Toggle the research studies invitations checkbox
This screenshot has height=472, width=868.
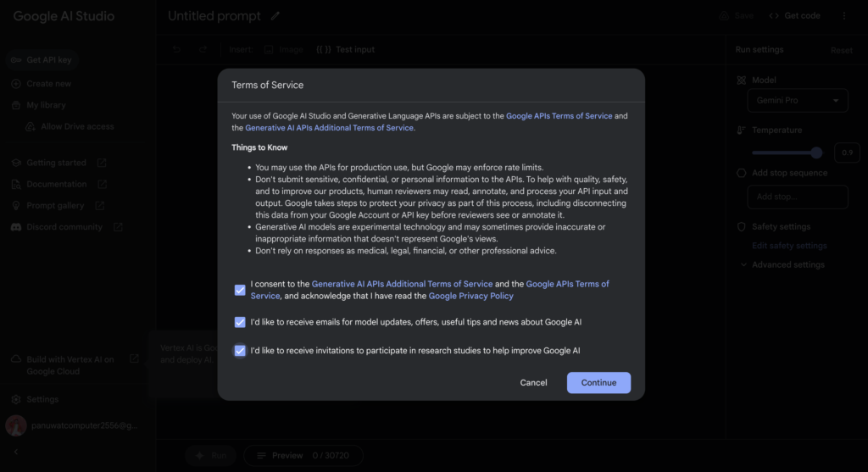[x=240, y=350]
